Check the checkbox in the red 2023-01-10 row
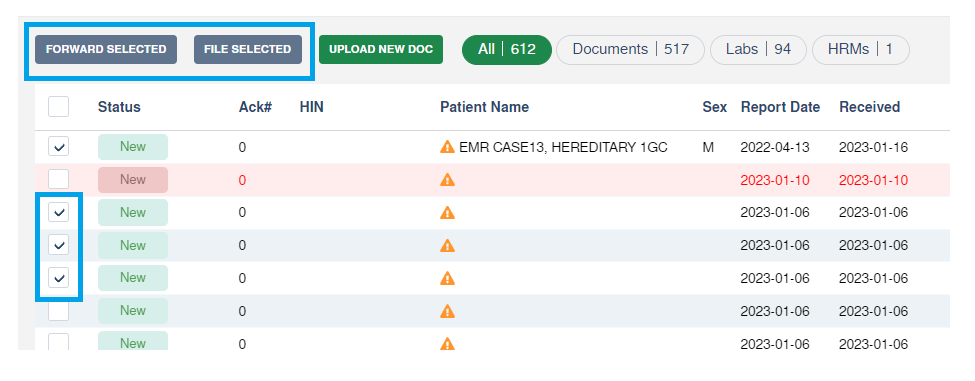This screenshot has height=381, width=975. click(x=58, y=180)
